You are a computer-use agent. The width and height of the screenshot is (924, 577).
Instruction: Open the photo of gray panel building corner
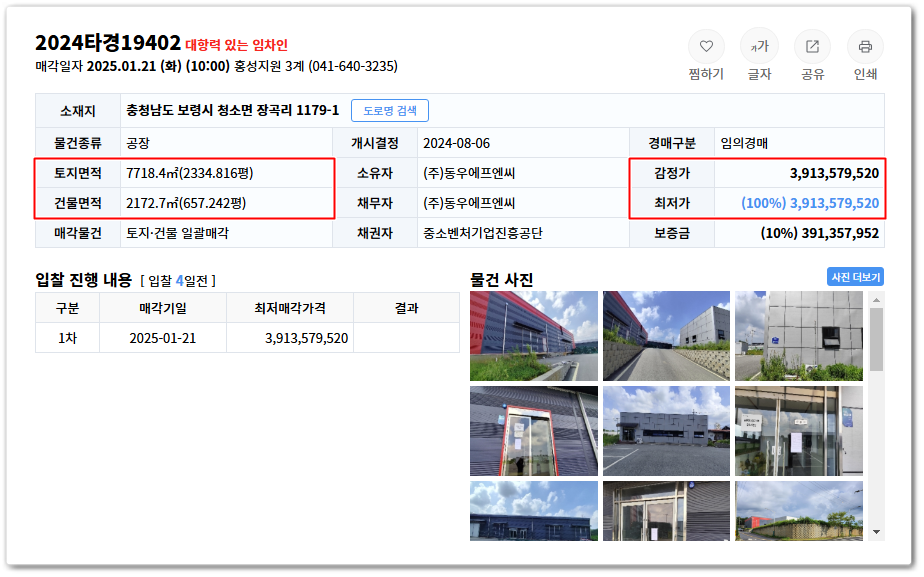pos(798,336)
